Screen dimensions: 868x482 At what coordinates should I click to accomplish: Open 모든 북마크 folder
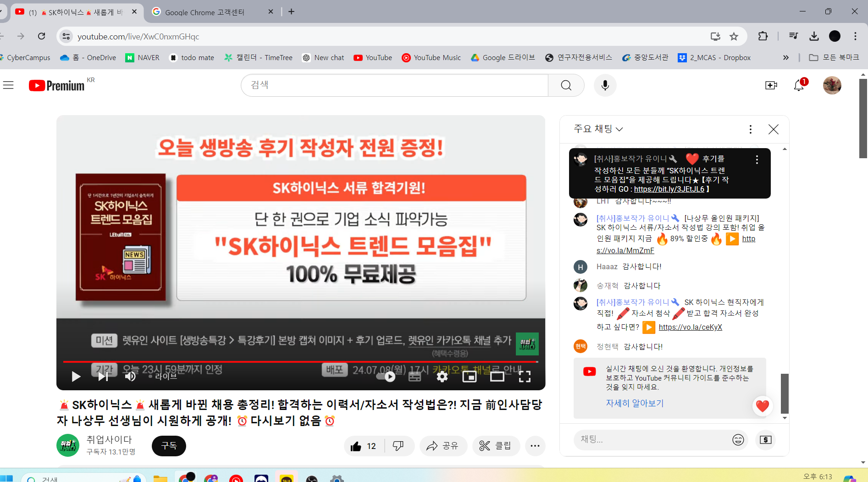834,57
